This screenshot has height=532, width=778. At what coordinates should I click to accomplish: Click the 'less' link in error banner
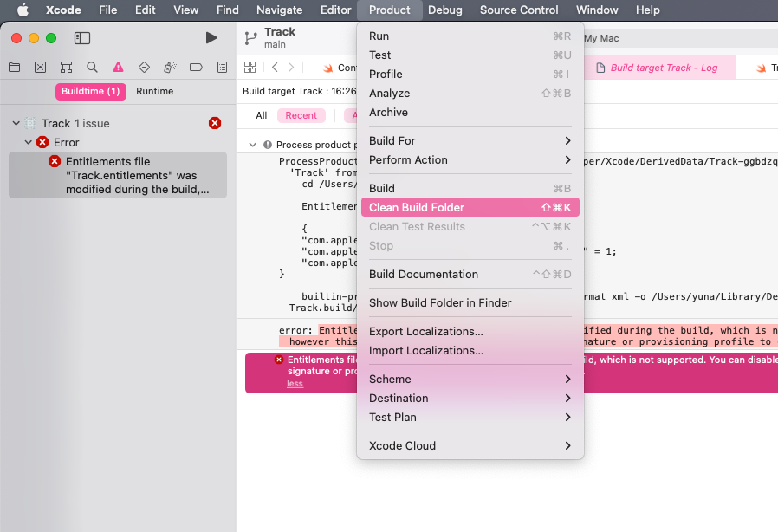click(295, 384)
